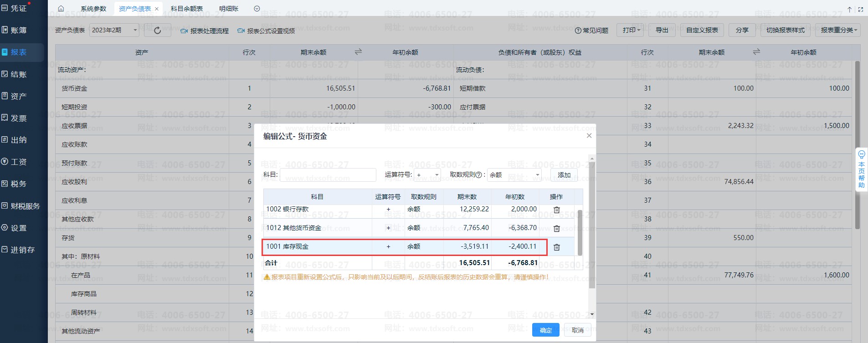This screenshot has width=868, height=343.
Task: Switch to the 科目余额表 tab
Action: tap(186, 9)
